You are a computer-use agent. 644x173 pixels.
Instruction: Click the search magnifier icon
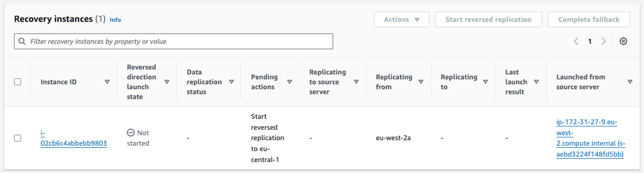point(22,41)
